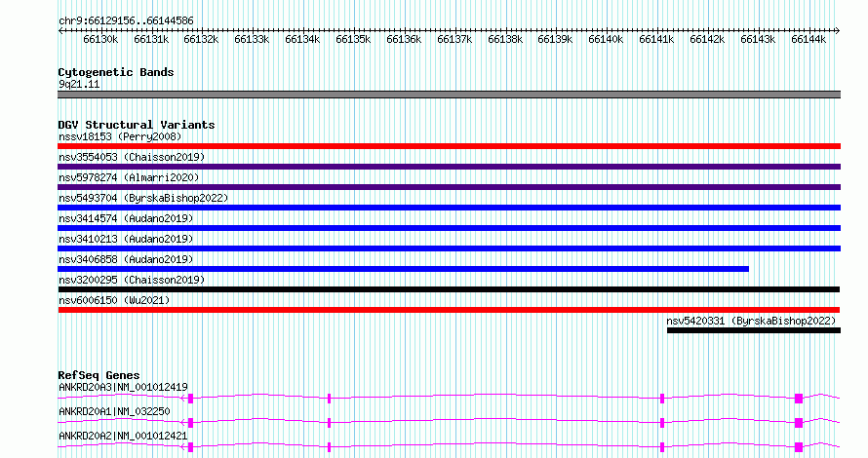
Task: Click the 66130k ruler tick label
Action: (100, 39)
